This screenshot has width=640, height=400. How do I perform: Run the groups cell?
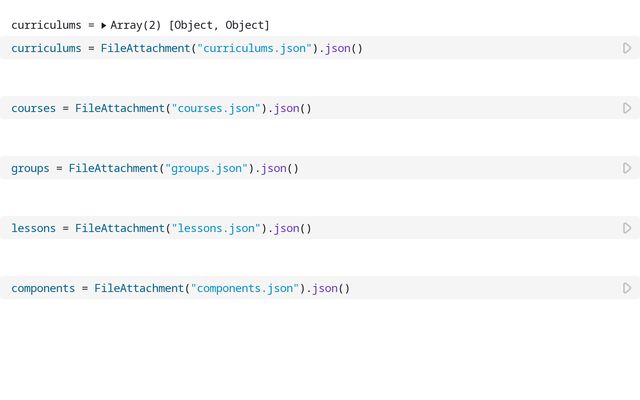click(x=627, y=168)
